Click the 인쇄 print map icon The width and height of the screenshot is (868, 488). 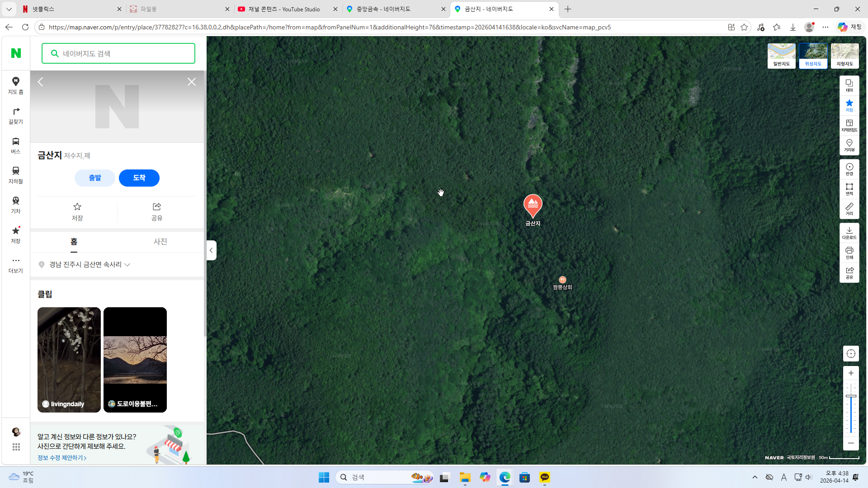849,253
